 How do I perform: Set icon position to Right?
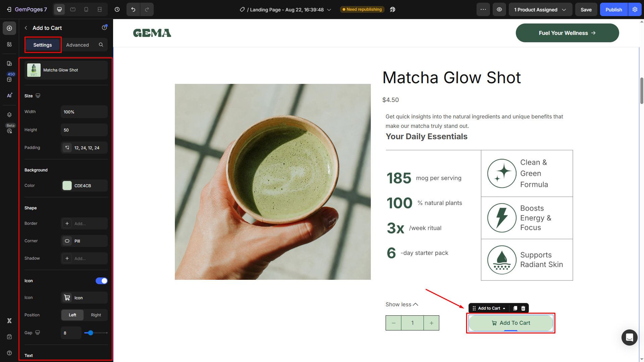[x=96, y=315]
